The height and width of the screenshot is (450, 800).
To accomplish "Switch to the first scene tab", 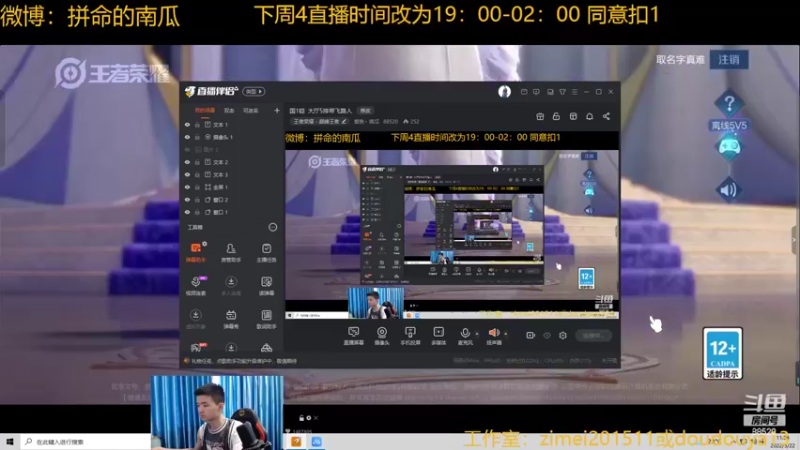I will point(205,110).
